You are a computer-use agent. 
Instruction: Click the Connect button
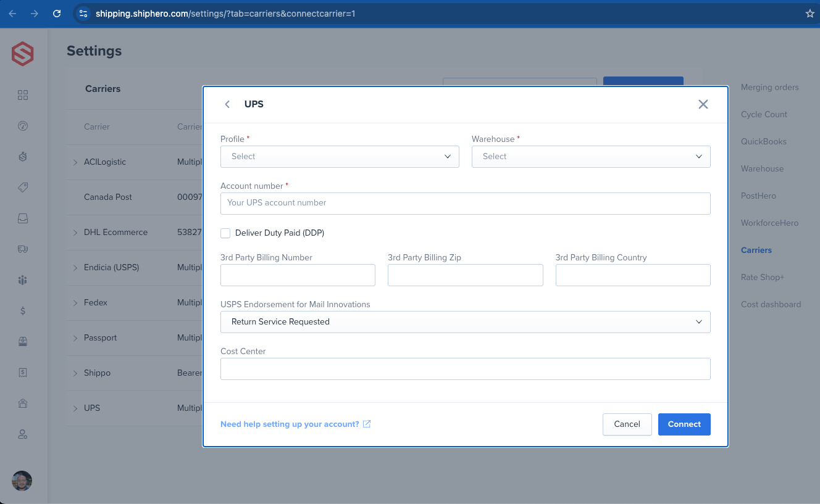[x=684, y=424]
